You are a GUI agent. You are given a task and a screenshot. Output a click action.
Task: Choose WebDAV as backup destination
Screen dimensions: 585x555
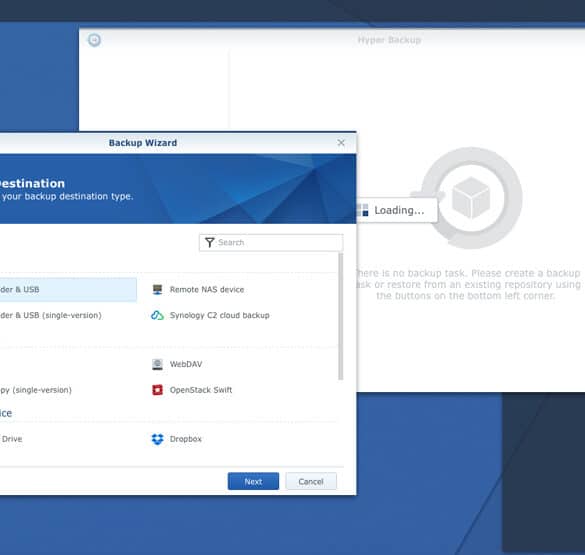point(186,364)
